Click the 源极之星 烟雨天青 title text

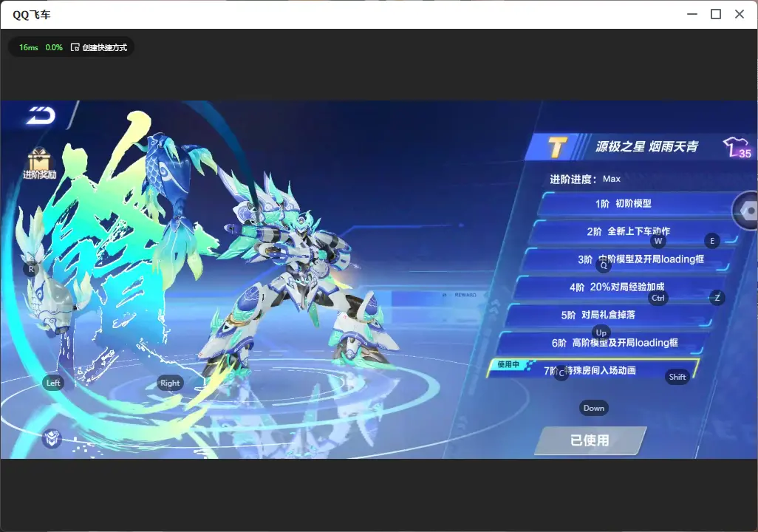coord(647,146)
